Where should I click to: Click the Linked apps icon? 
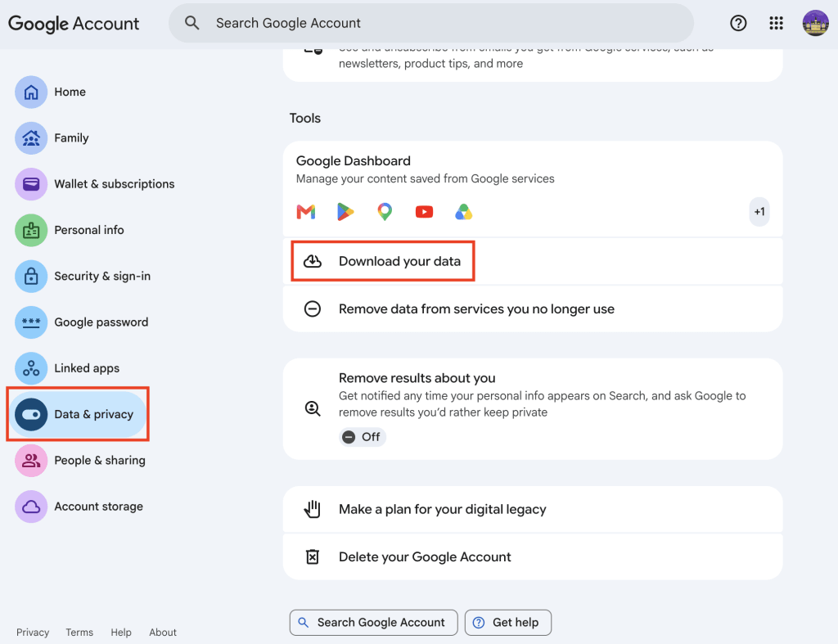(x=31, y=368)
